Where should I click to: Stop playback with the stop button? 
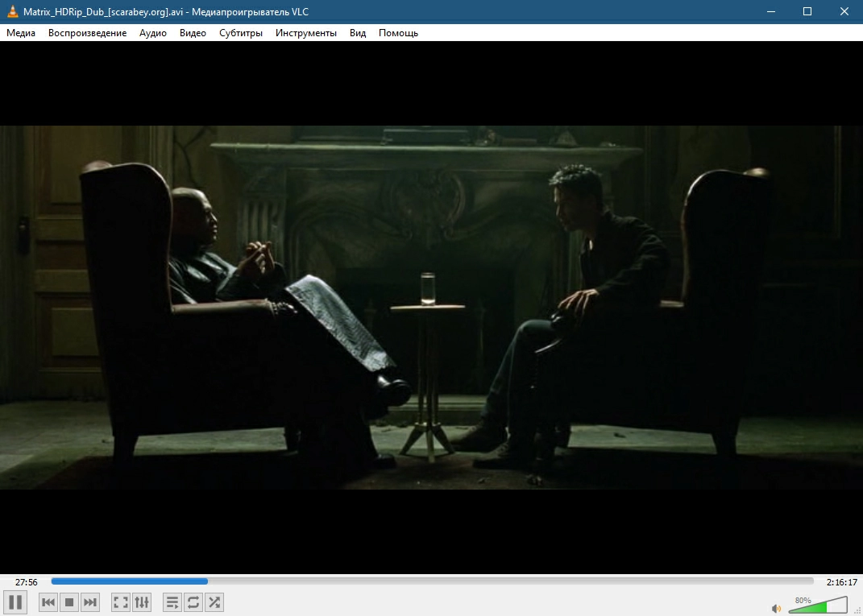click(x=69, y=602)
